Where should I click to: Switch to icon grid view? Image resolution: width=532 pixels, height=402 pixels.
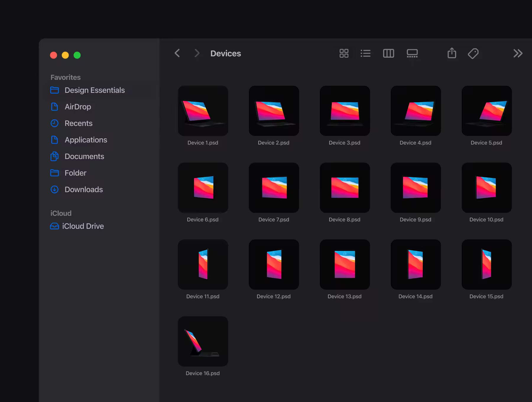(x=344, y=53)
